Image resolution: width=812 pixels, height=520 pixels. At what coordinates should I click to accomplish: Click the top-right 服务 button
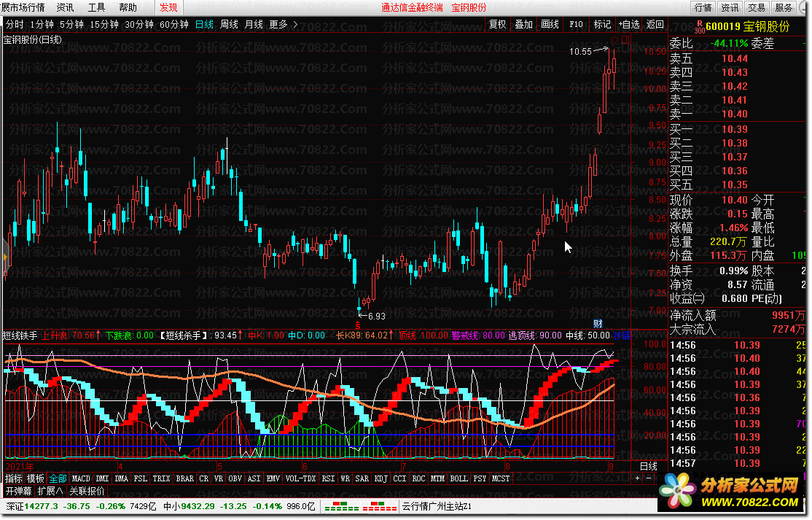[x=783, y=7]
